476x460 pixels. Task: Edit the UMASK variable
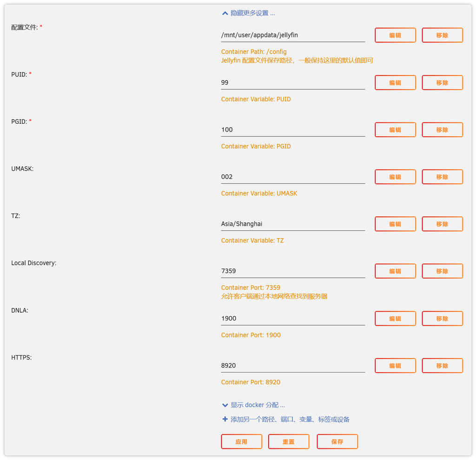pyautogui.click(x=395, y=177)
